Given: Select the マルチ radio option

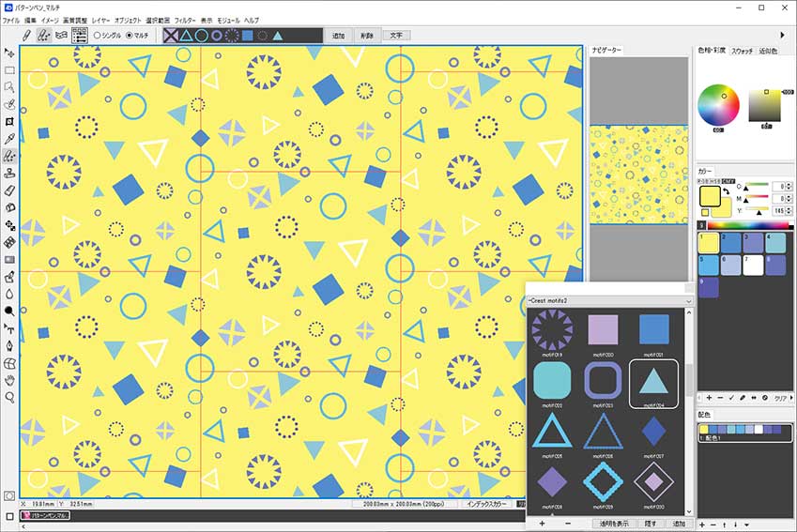Looking at the screenshot, I should point(137,36).
